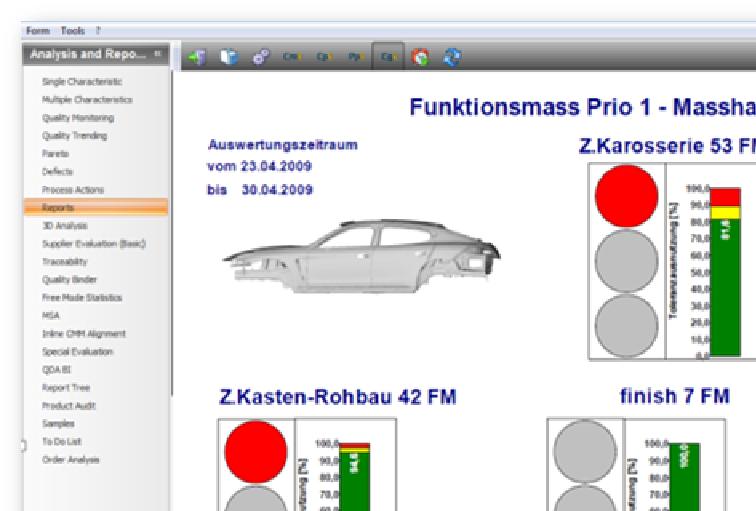
Task: Click the 'bis 30.04.2009' date text
Action: tap(259, 190)
